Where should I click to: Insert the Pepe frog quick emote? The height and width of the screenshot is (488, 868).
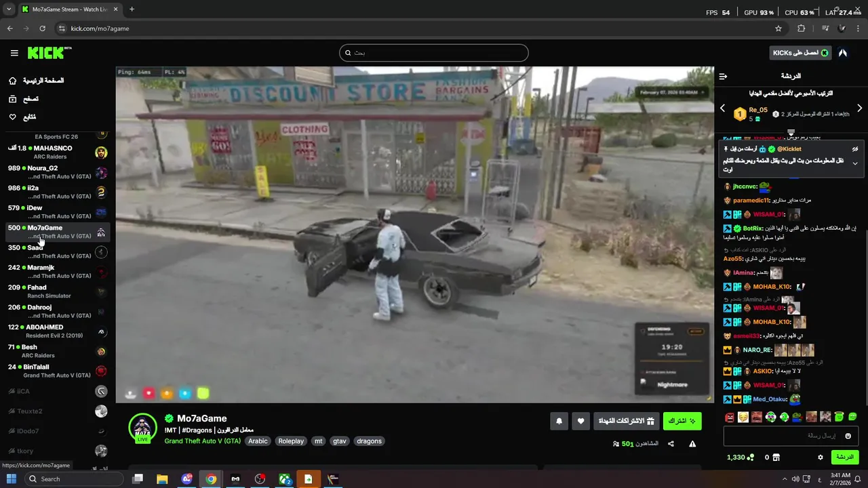pos(797,417)
